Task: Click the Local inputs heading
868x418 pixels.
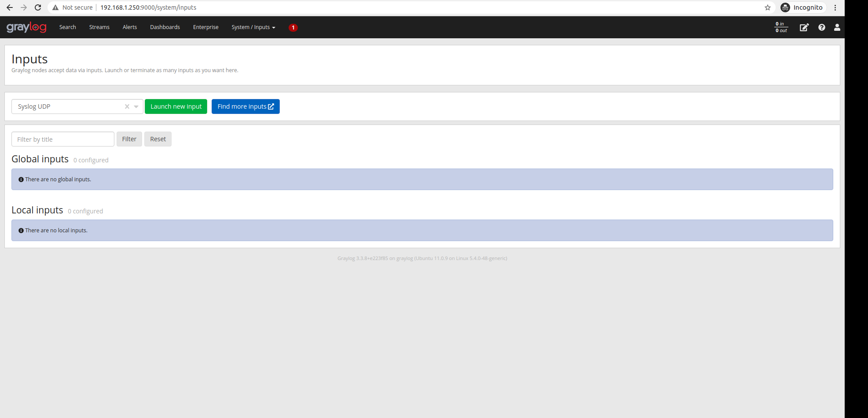Action: [x=37, y=210]
